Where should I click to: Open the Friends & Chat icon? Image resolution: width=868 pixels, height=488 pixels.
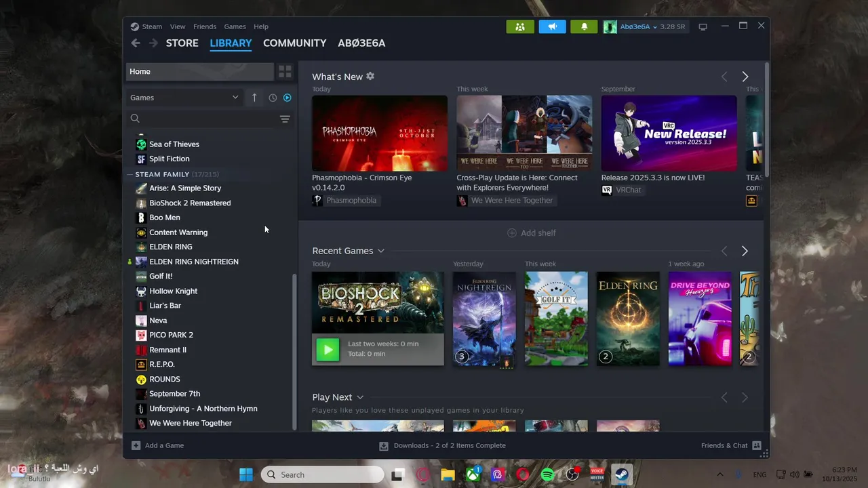point(757,445)
